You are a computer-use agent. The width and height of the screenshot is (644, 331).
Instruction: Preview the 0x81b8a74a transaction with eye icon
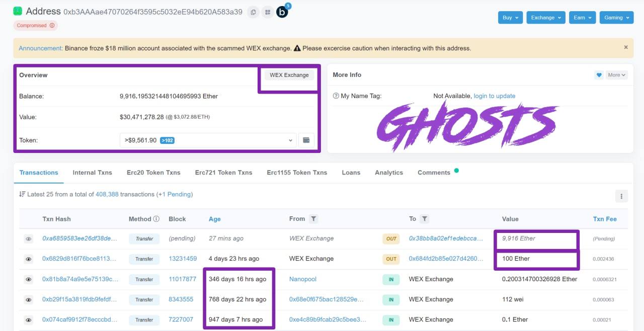(29, 279)
